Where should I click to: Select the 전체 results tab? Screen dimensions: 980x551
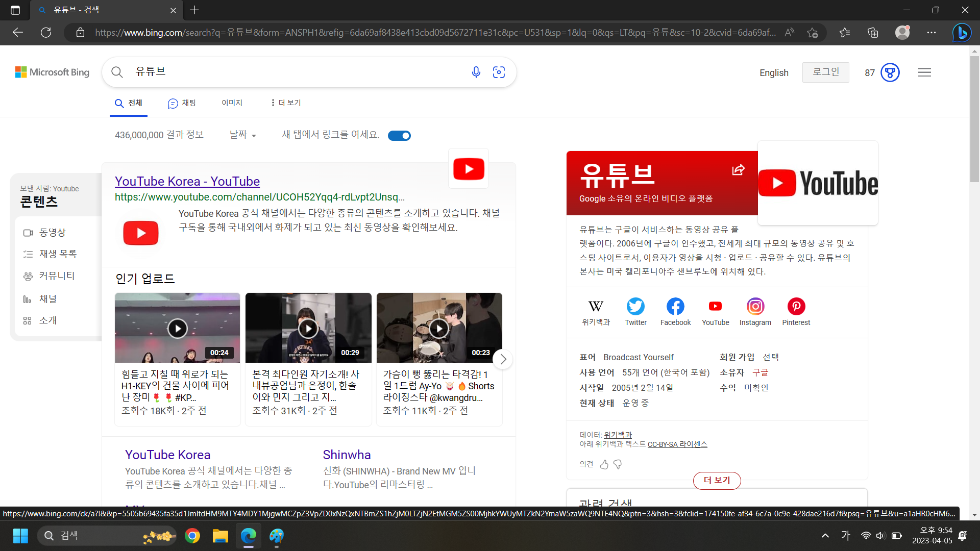(x=129, y=103)
